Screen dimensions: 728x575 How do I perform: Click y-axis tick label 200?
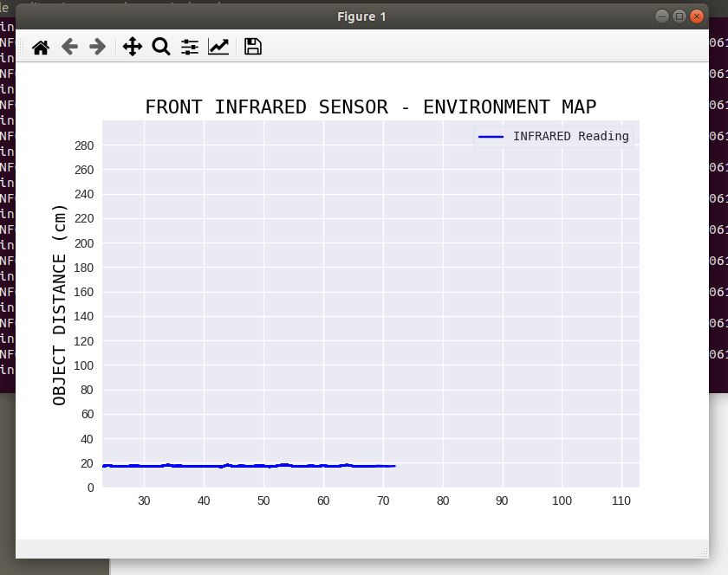click(x=84, y=243)
